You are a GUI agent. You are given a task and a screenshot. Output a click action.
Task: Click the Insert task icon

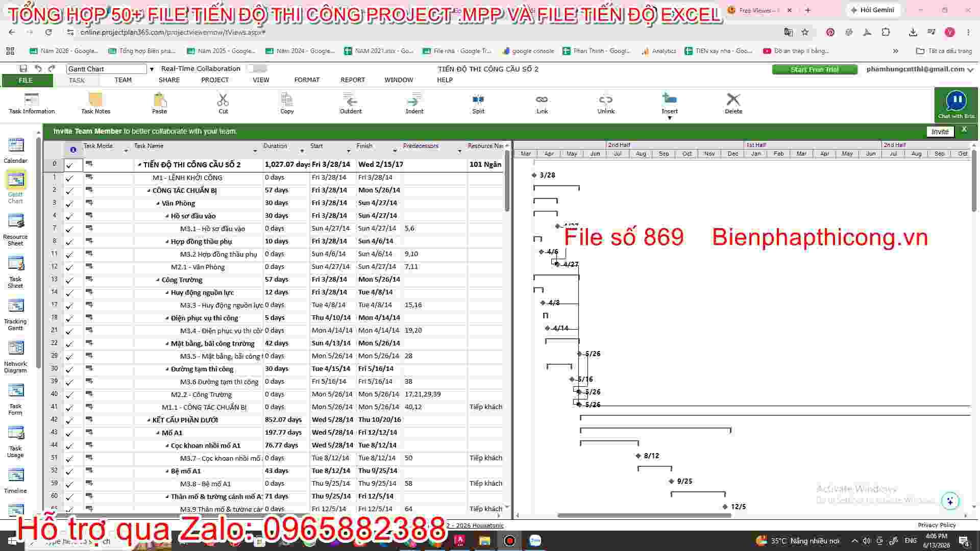[x=670, y=98]
